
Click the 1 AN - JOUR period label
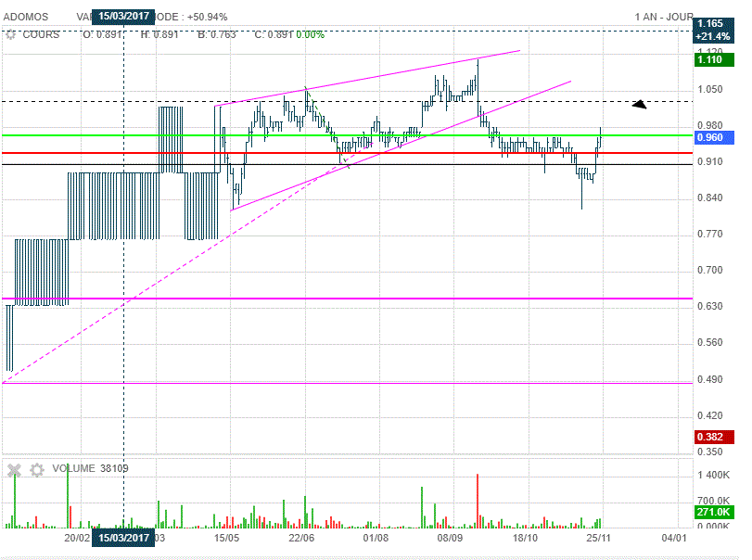[664, 17]
